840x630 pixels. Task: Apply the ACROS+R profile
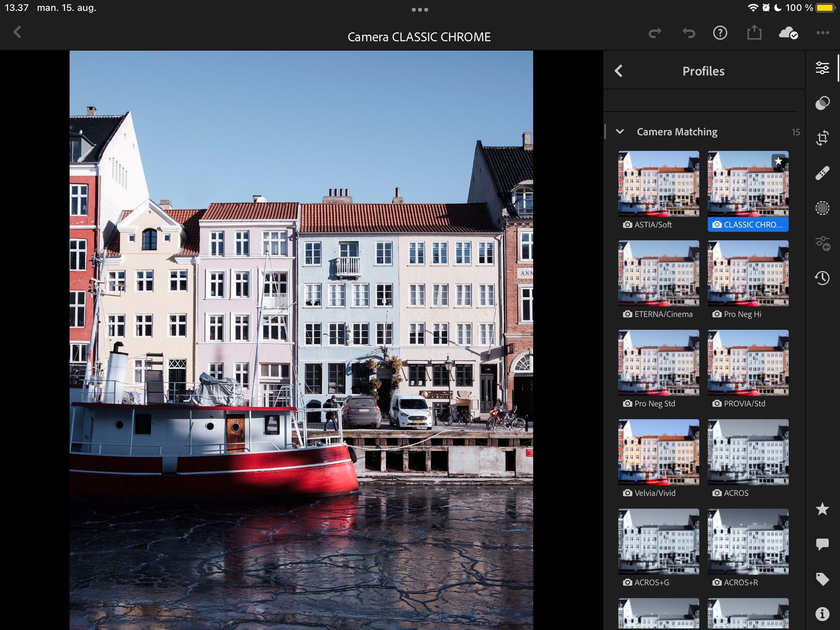pos(748,542)
